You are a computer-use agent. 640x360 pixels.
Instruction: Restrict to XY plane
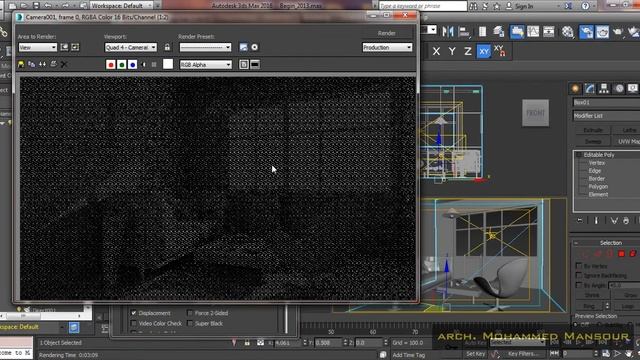click(484, 51)
